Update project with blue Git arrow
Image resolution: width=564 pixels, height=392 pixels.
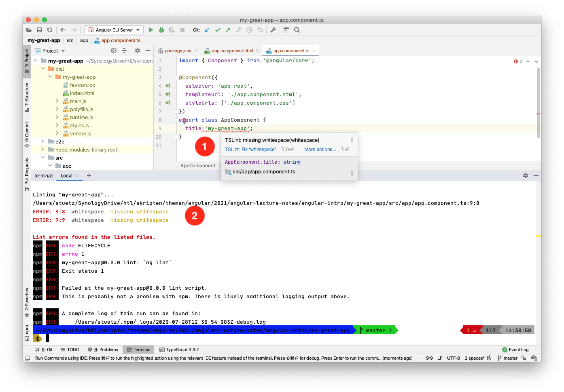click(207, 30)
